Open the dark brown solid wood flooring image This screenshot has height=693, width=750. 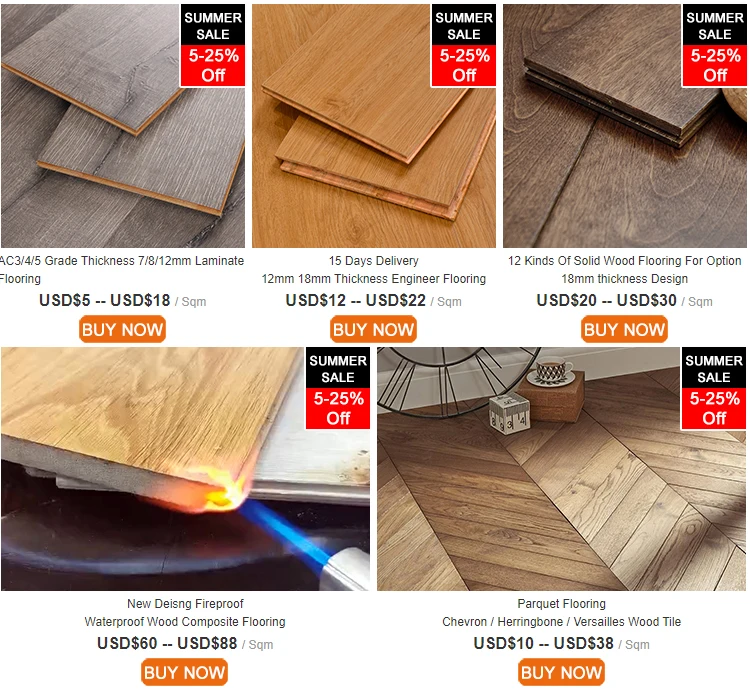[x=625, y=126]
